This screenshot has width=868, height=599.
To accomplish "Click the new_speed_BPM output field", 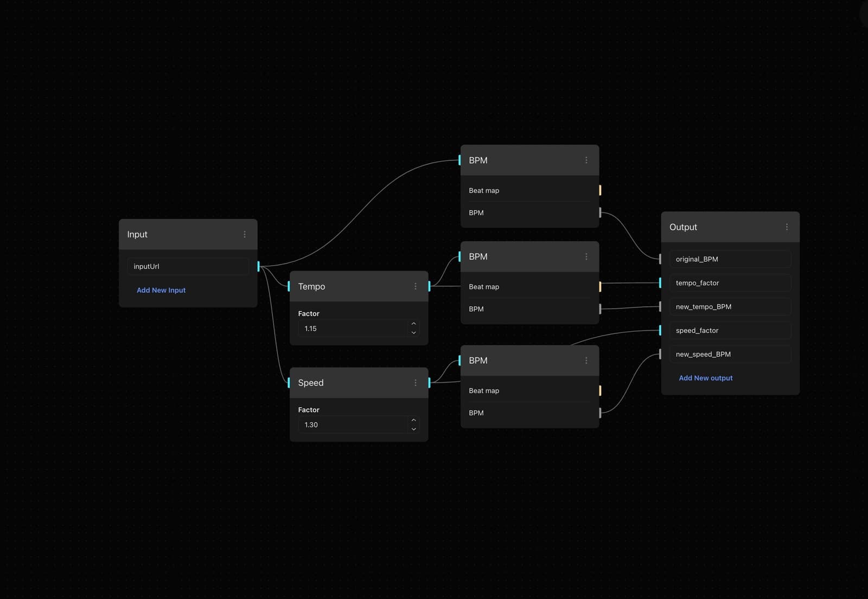I will (x=730, y=354).
